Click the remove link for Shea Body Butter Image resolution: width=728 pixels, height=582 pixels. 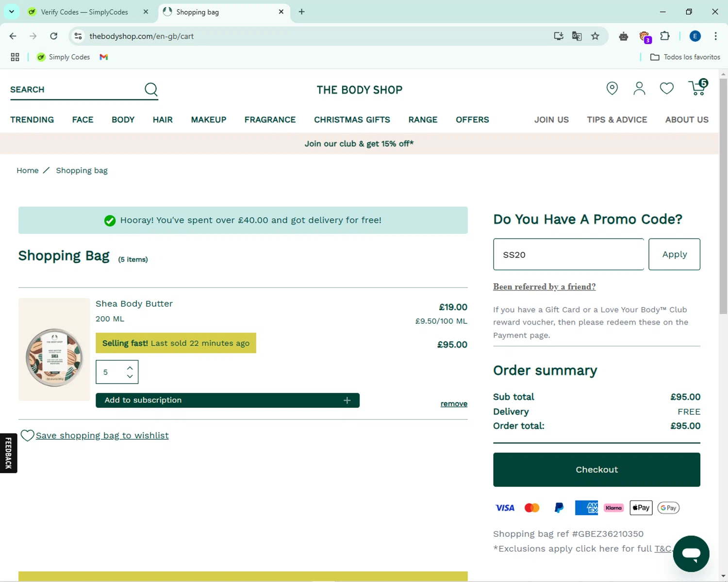(x=454, y=404)
